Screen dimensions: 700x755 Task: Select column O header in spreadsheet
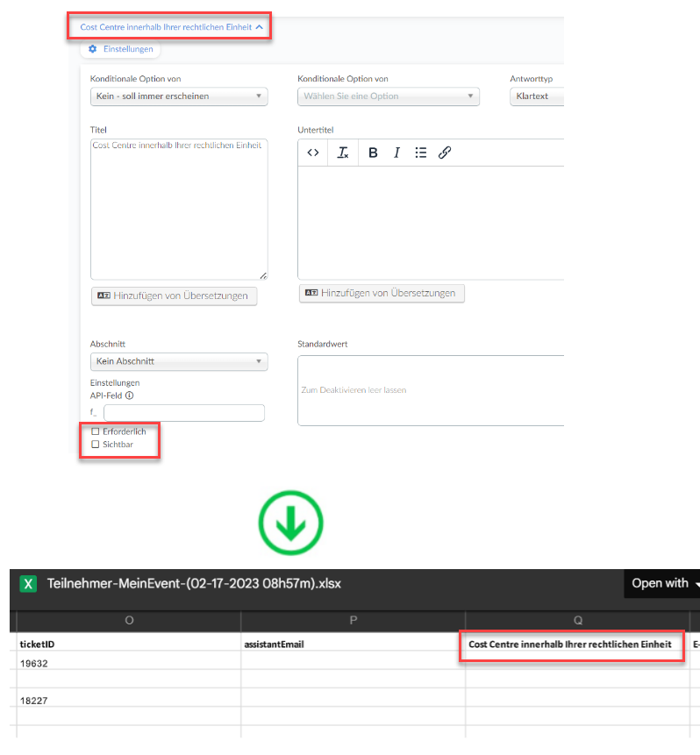[x=129, y=621]
